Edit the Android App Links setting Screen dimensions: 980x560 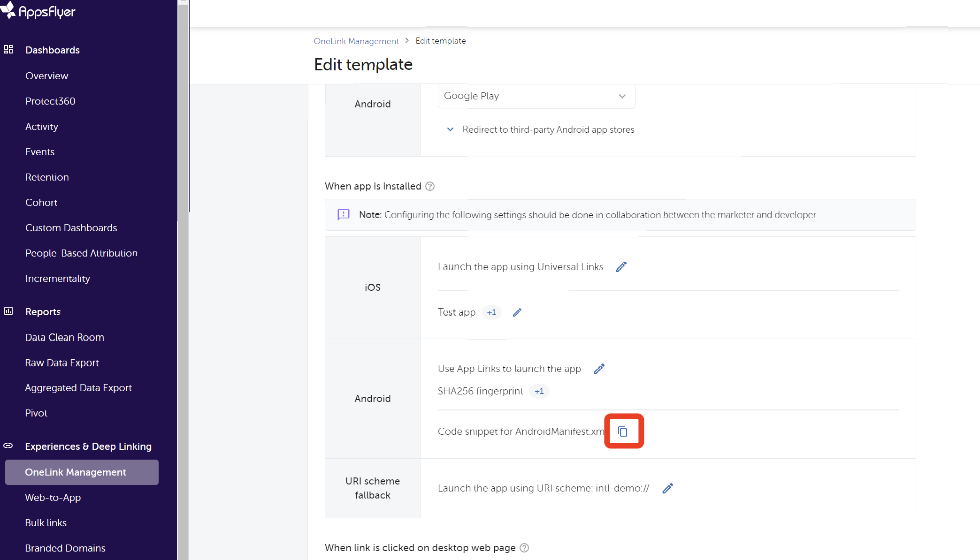(x=599, y=369)
